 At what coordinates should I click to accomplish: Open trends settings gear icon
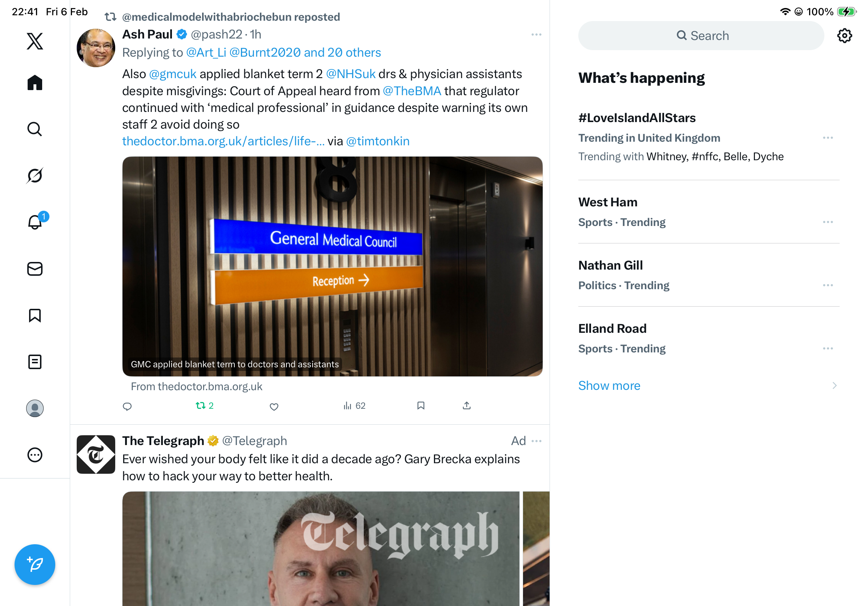pos(844,36)
